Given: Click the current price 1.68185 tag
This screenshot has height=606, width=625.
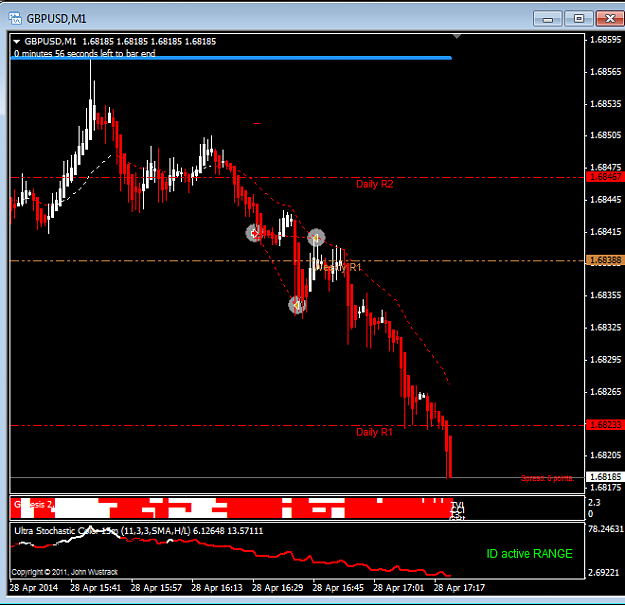Looking at the screenshot, I should tap(605, 477).
